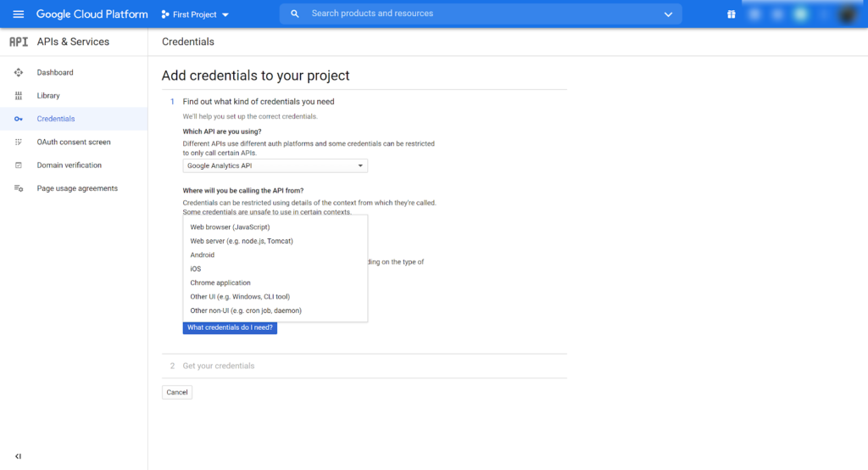Choose Other UI (e.g. Windows, CLI tool)
868x470 pixels.
point(275,297)
